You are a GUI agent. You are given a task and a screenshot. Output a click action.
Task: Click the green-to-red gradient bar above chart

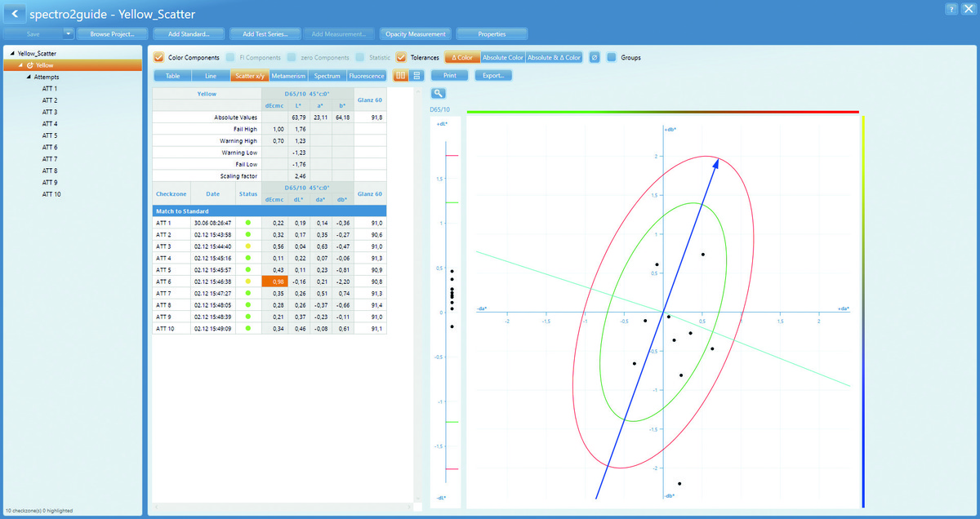(x=662, y=112)
